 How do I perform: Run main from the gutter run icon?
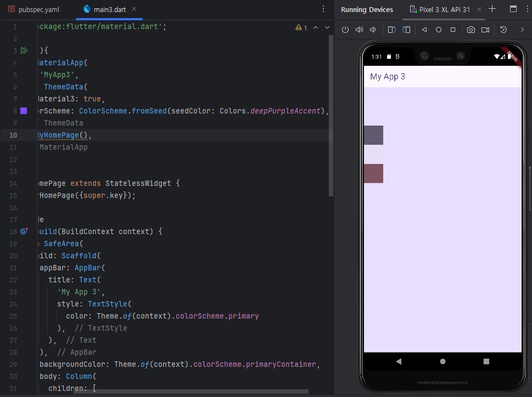point(24,51)
